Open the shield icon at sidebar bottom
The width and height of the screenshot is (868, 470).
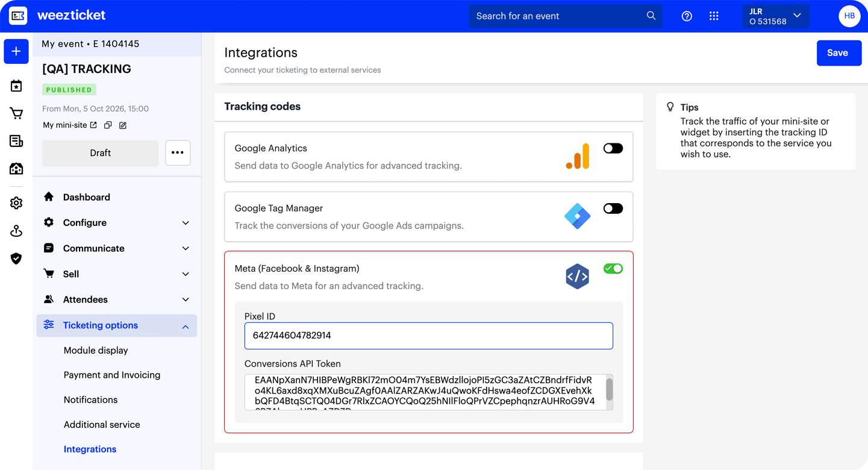point(16,258)
